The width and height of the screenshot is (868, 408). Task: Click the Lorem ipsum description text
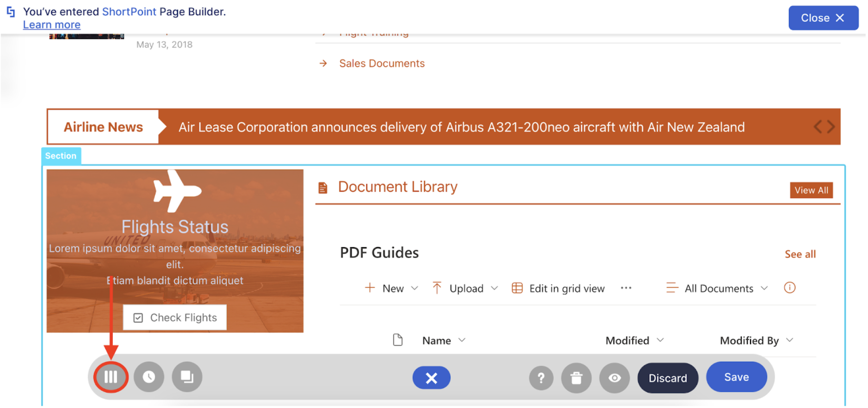pyautogui.click(x=175, y=264)
